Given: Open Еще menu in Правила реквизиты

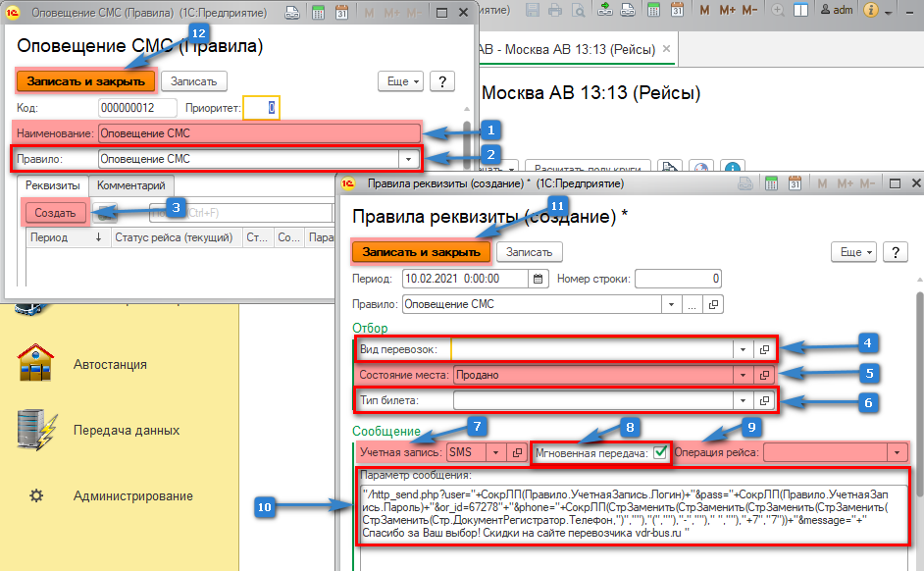Looking at the screenshot, I should point(853,252).
